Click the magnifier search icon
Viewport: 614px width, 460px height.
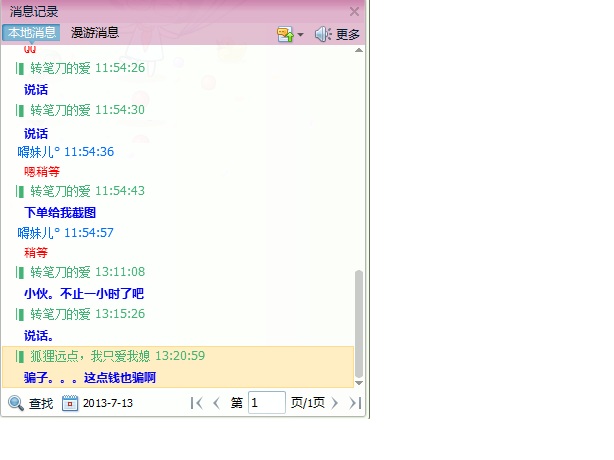click(x=16, y=403)
